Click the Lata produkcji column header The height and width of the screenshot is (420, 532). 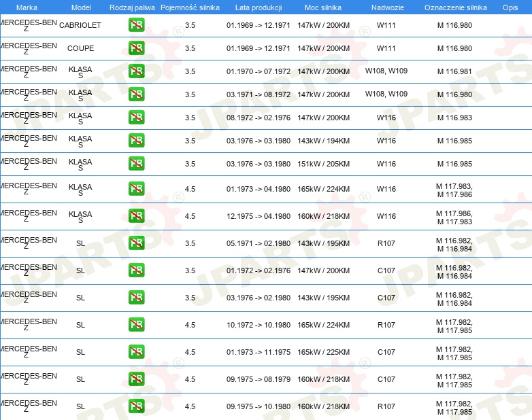click(x=259, y=7)
